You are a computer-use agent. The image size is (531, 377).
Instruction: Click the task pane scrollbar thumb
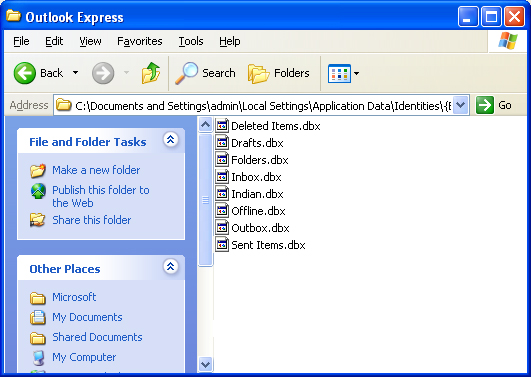pos(205,200)
